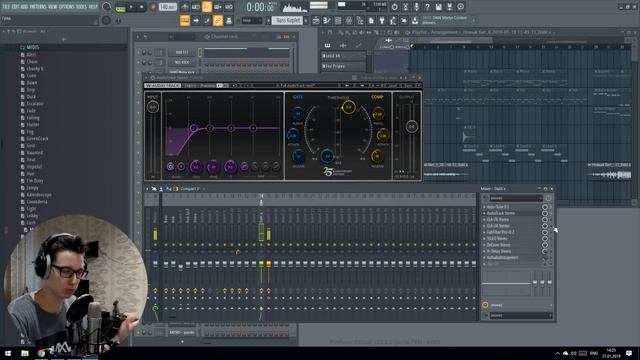
Task: Open the Windows Start menu
Action: click(x=8, y=353)
